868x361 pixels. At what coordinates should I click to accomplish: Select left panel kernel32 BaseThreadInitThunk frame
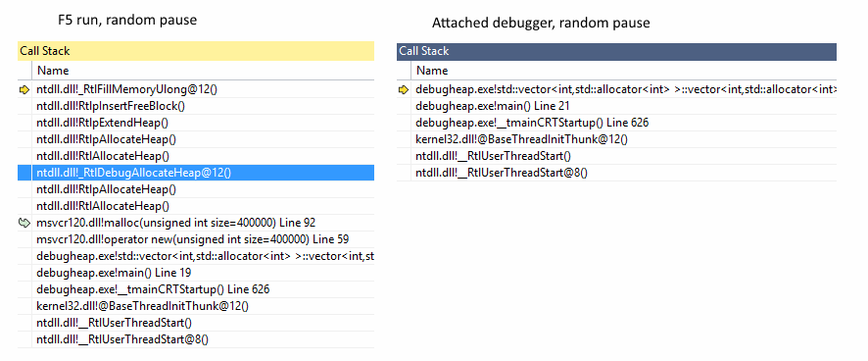[x=196, y=306]
